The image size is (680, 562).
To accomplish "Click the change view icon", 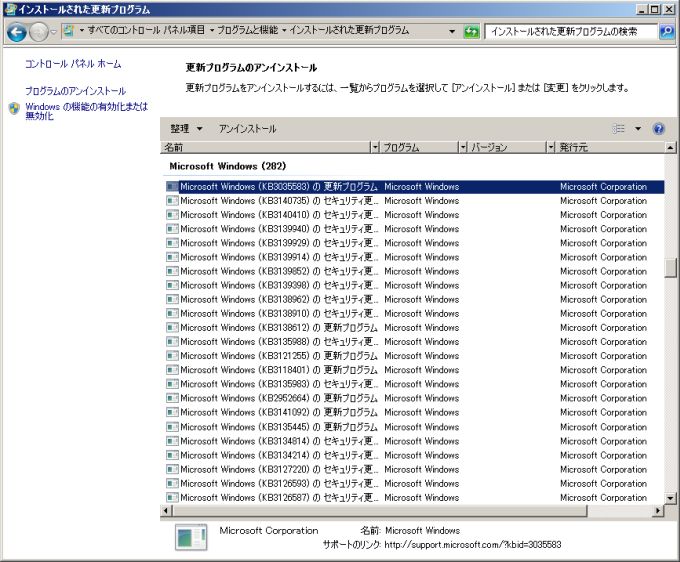I will (618, 129).
